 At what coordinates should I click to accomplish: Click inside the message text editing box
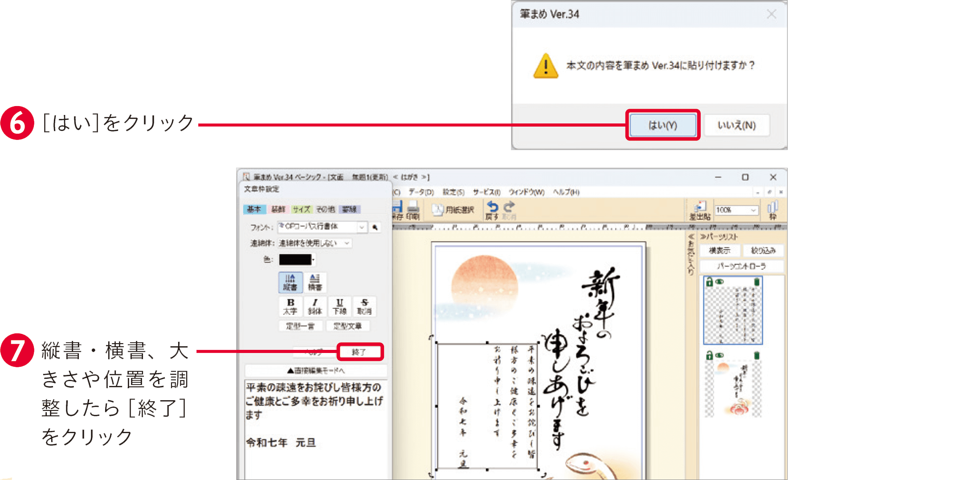[x=315, y=430]
